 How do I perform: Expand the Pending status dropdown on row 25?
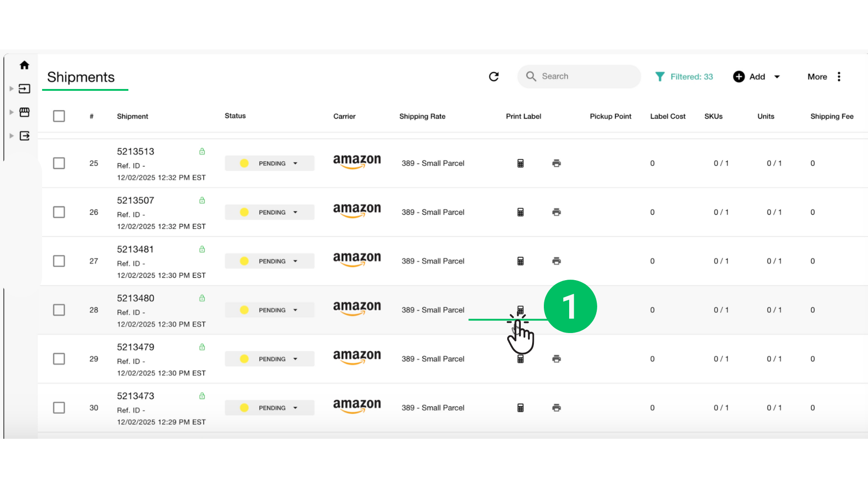point(296,163)
